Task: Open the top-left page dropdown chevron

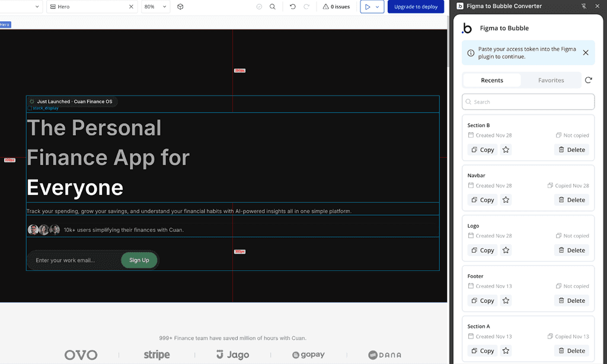Action: [x=37, y=7]
